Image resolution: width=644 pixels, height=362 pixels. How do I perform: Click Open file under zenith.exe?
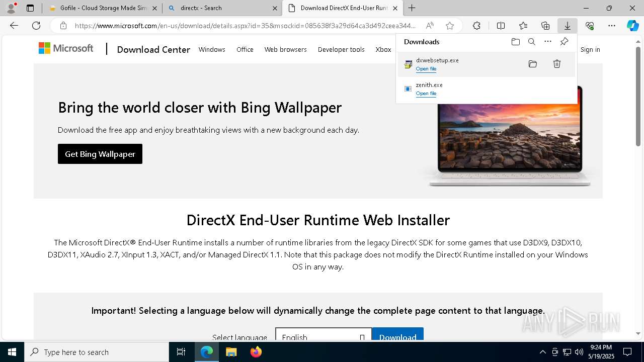[426, 94]
